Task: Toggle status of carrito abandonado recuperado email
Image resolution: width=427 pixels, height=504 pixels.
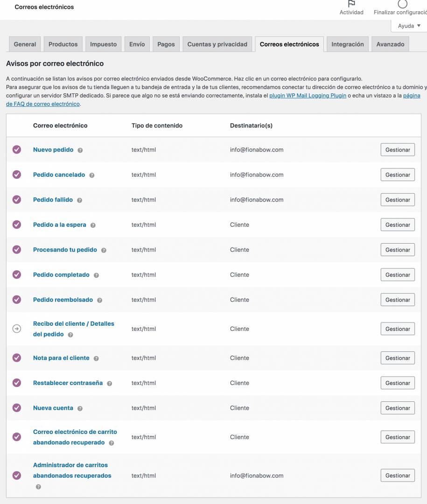Action: tap(17, 437)
